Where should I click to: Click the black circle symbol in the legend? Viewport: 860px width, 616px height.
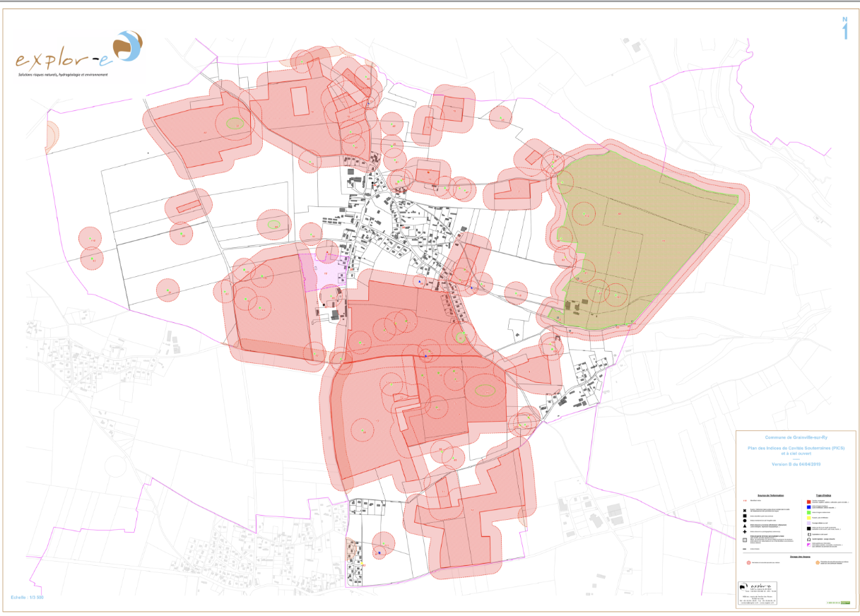[x=745, y=519]
